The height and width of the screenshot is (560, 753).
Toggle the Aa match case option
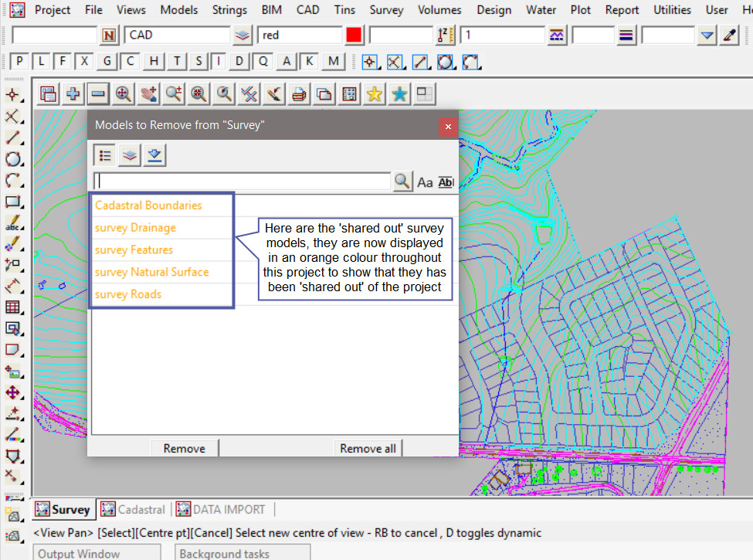(425, 182)
